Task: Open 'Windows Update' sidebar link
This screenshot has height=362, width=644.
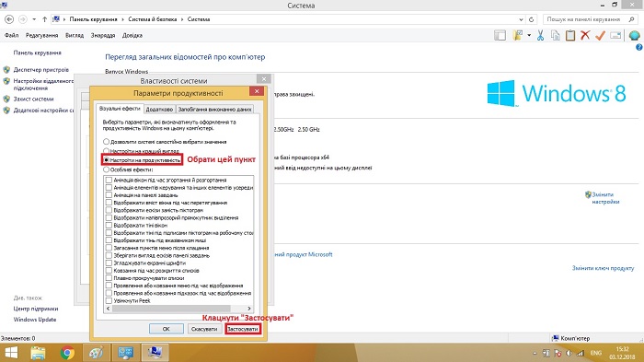Action: [x=35, y=320]
